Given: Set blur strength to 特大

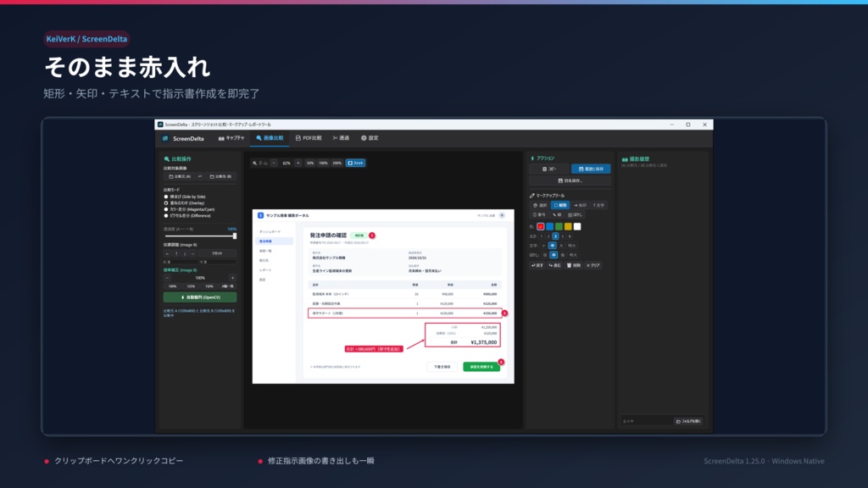Looking at the screenshot, I should 573,255.
